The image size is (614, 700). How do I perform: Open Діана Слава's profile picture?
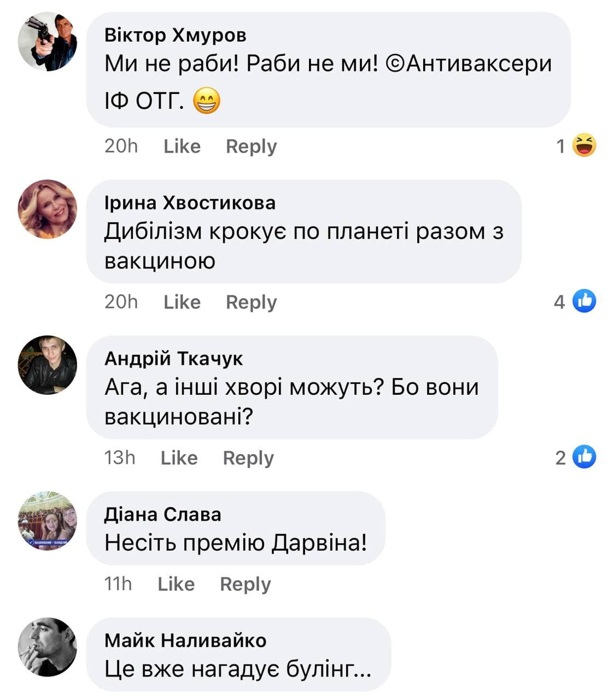tap(48, 521)
